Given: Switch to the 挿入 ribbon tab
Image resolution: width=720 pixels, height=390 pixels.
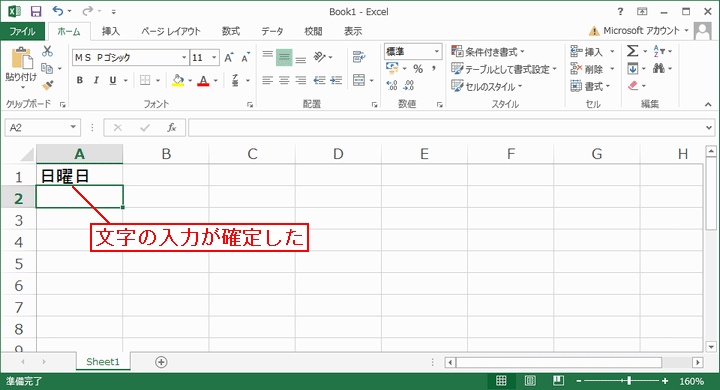Looking at the screenshot, I should pos(111,31).
